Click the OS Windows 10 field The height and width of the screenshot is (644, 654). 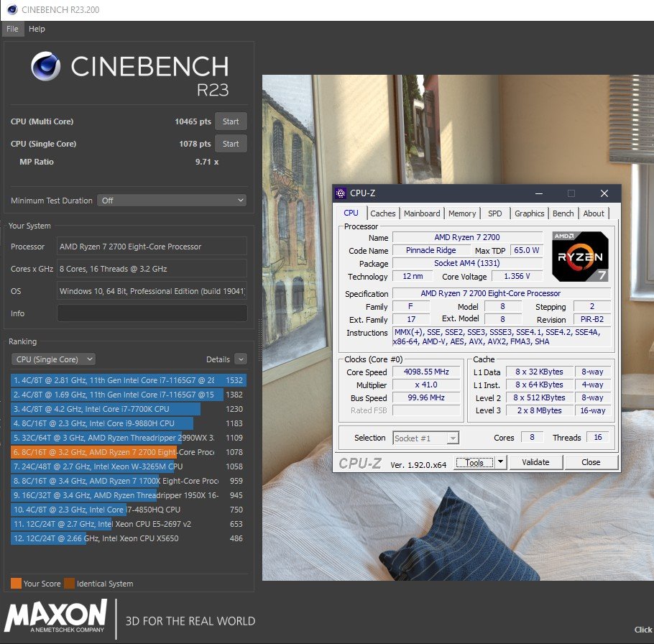click(x=152, y=291)
